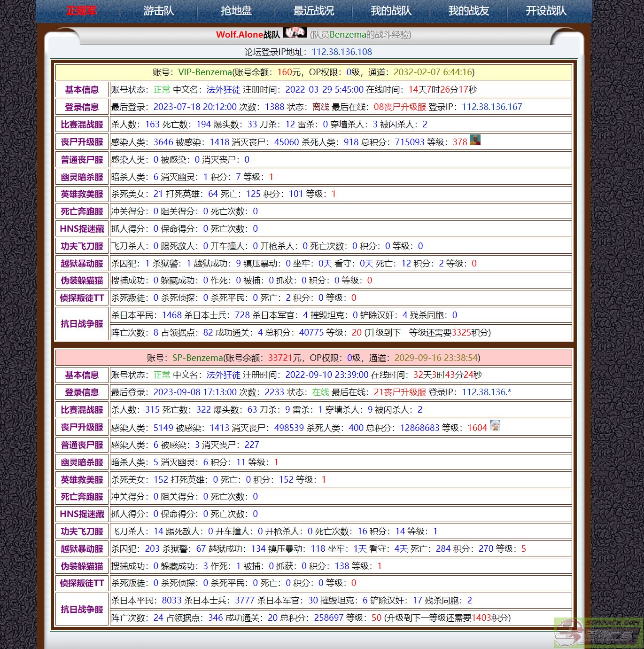Click 侦探叛徒TT label under SP-Benzema
This screenshot has width=644, height=649.
(82, 583)
